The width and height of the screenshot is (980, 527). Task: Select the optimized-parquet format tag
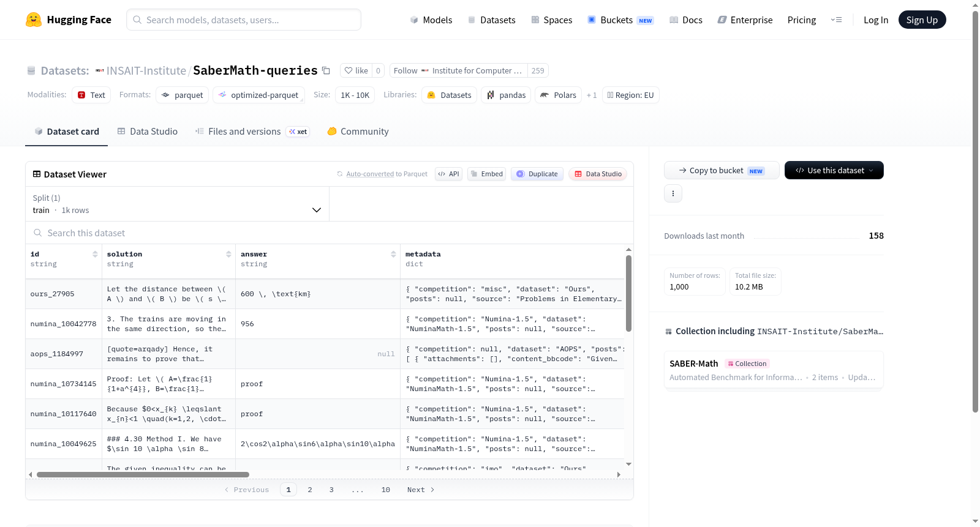[258, 95]
